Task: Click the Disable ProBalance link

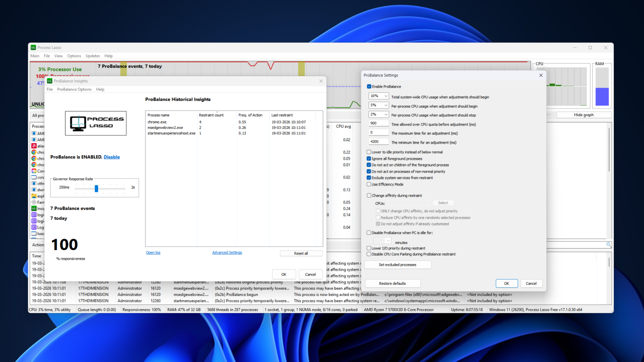Action: [112, 157]
